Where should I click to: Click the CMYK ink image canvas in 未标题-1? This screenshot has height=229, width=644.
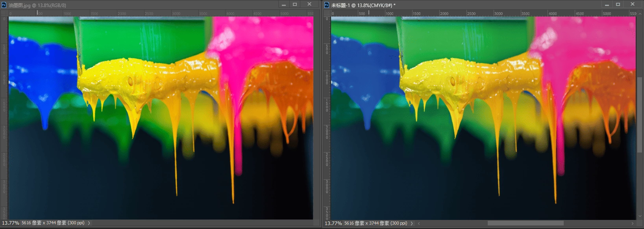pyautogui.click(x=483, y=118)
